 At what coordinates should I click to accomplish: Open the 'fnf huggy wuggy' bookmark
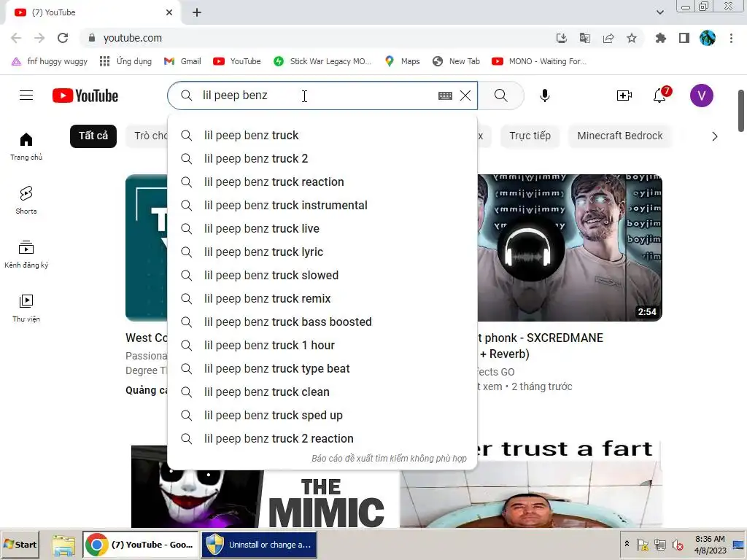pyautogui.click(x=50, y=61)
